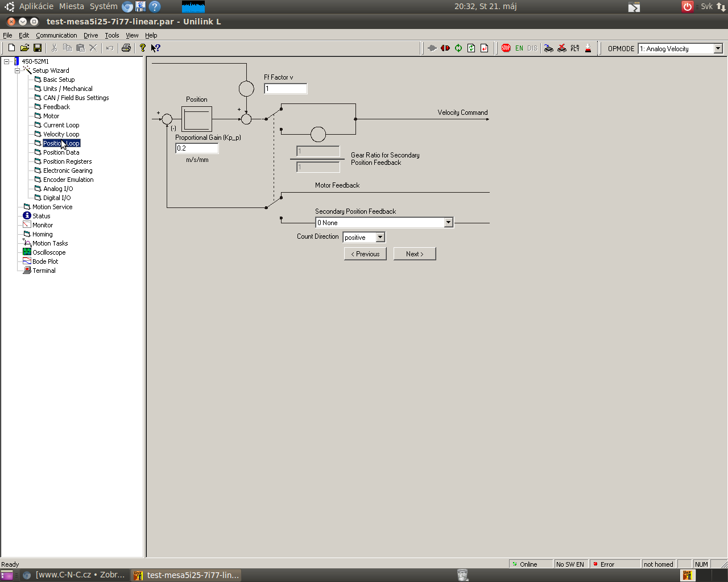Click the Next button
The height and width of the screenshot is (582, 728).
coord(415,254)
